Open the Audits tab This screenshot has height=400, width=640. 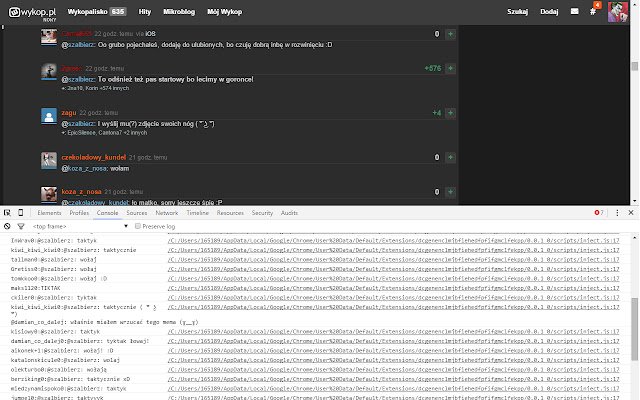pos(289,213)
